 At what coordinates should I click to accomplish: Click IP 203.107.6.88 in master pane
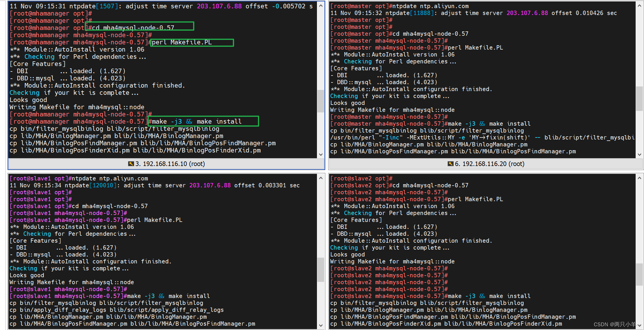pos(527,13)
